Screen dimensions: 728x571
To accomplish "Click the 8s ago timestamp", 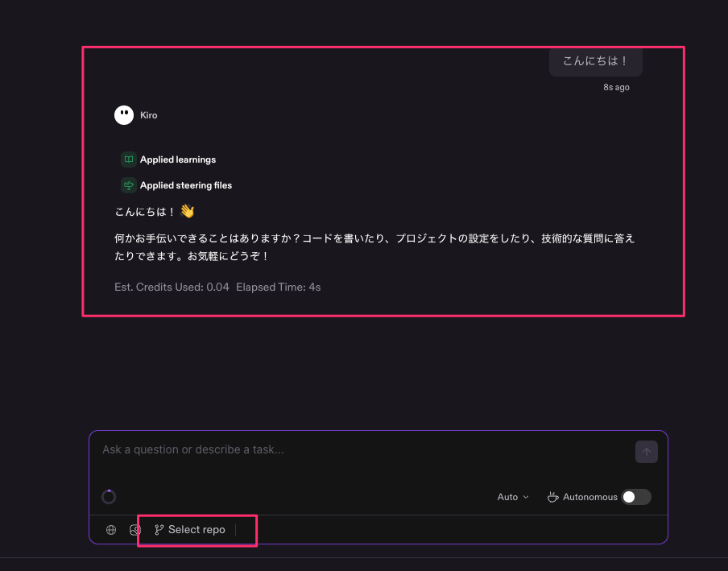I will click(x=616, y=87).
